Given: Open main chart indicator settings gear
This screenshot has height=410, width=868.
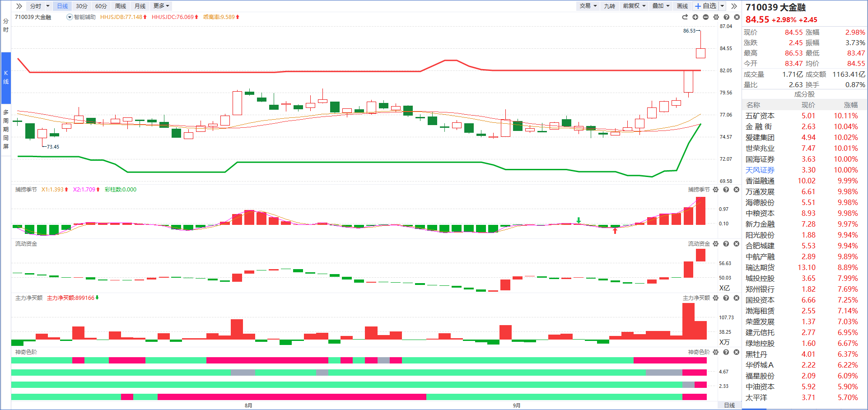Looking at the screenshot, I should pyautogui.click(x=716, y=17).
